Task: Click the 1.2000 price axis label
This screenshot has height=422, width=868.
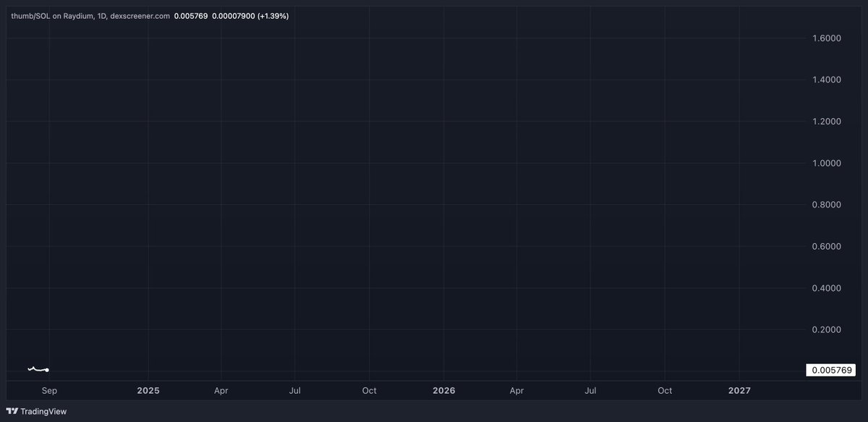Action: (x=826, y=122)
